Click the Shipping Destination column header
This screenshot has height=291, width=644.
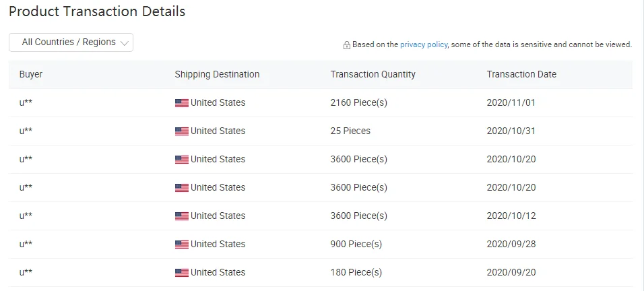pyautogui.click(x=217, y=74)
